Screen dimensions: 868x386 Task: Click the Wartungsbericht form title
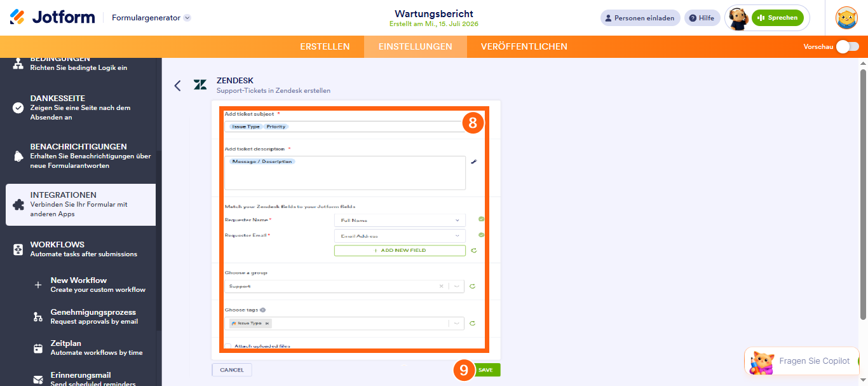[x=434, y=14]
